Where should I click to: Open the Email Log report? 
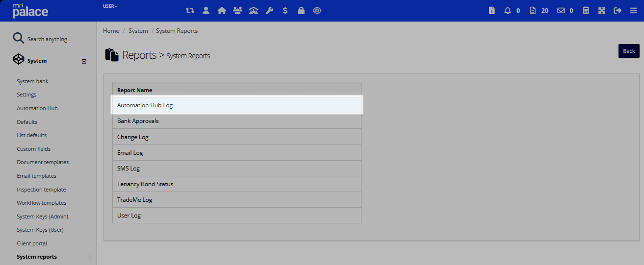(237, 152)
